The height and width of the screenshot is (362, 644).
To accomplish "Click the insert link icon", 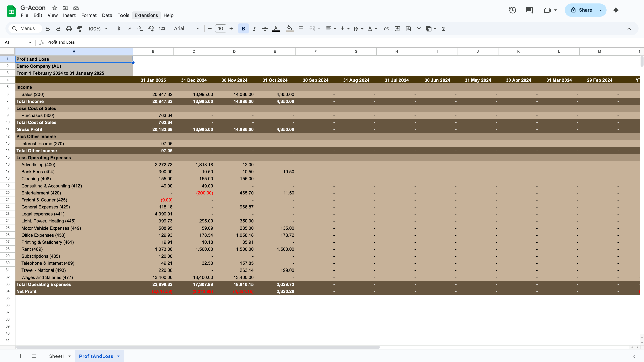I will (x=387, y=29).
